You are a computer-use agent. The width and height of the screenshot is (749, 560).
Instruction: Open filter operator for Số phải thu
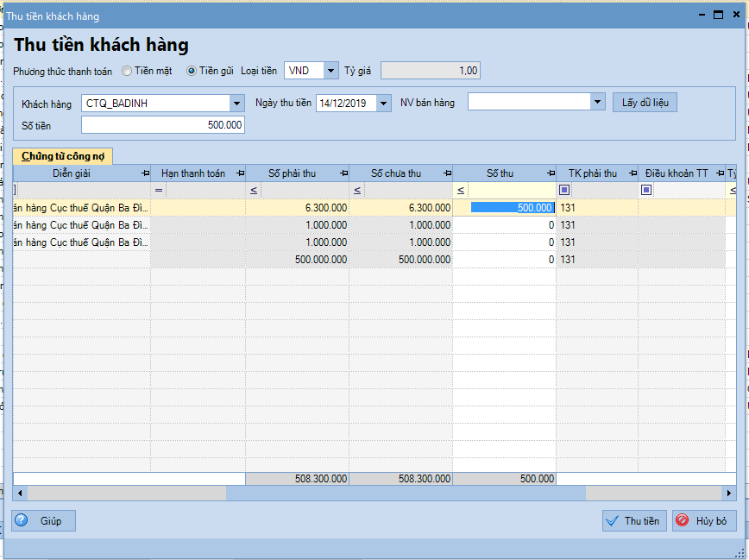[x=254, y=190]
